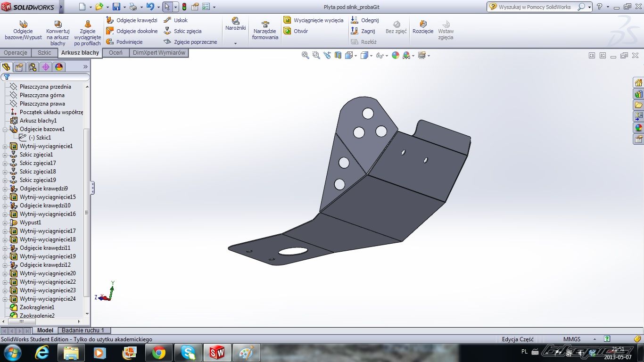
Task: Choose Zgięcie wyciągnięte po profilach
Action: point(87,33)
